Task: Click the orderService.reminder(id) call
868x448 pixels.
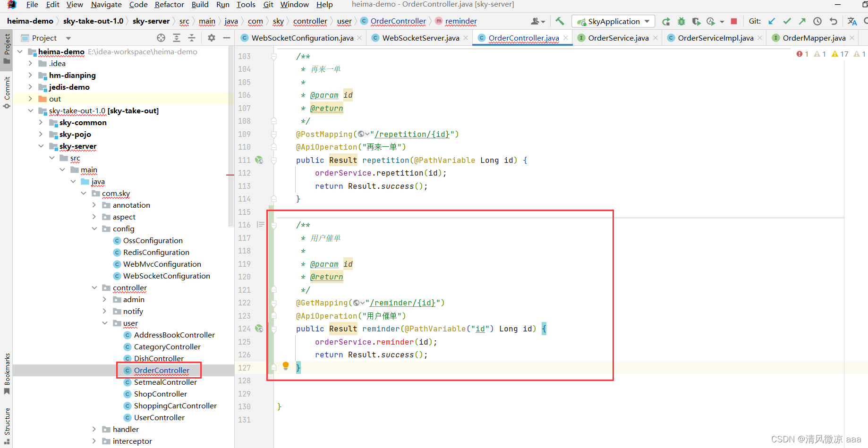Action: (376, 342)
